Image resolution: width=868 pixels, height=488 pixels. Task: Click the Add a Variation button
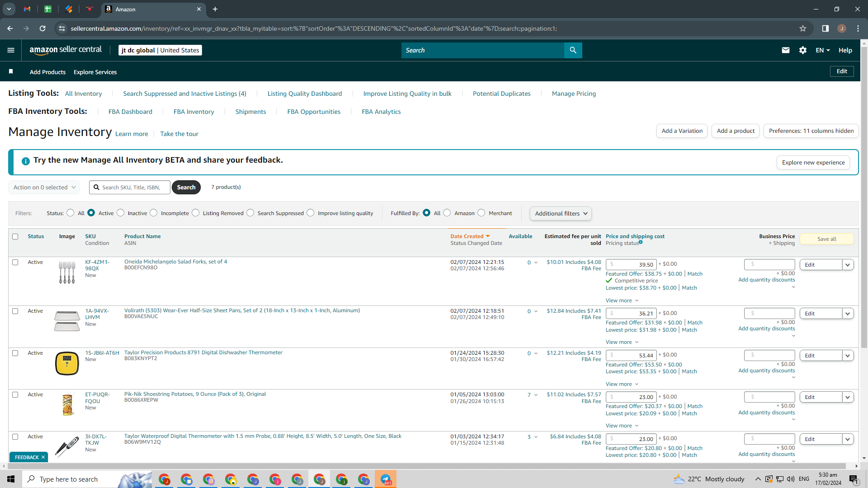(x=682, y=131)
